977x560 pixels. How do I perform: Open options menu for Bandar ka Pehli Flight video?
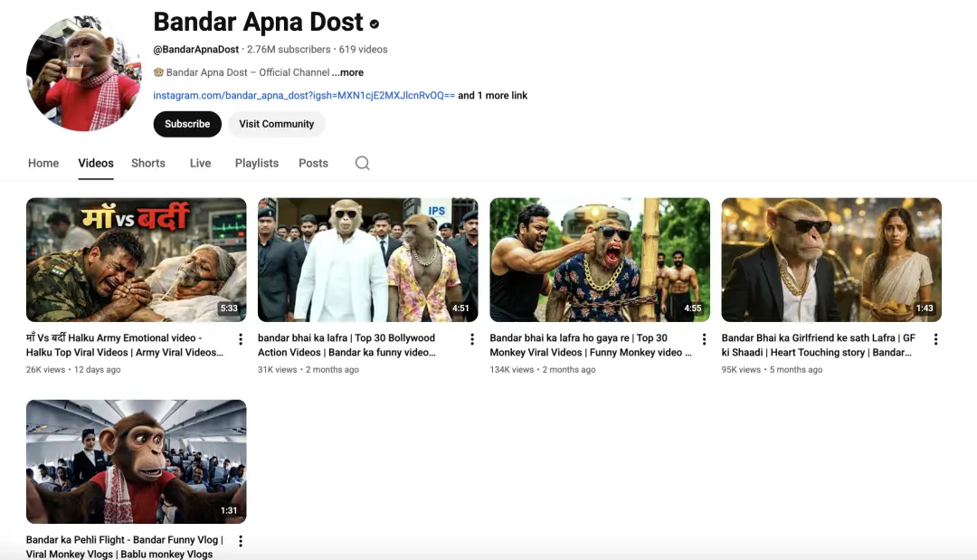coord(241,541)
